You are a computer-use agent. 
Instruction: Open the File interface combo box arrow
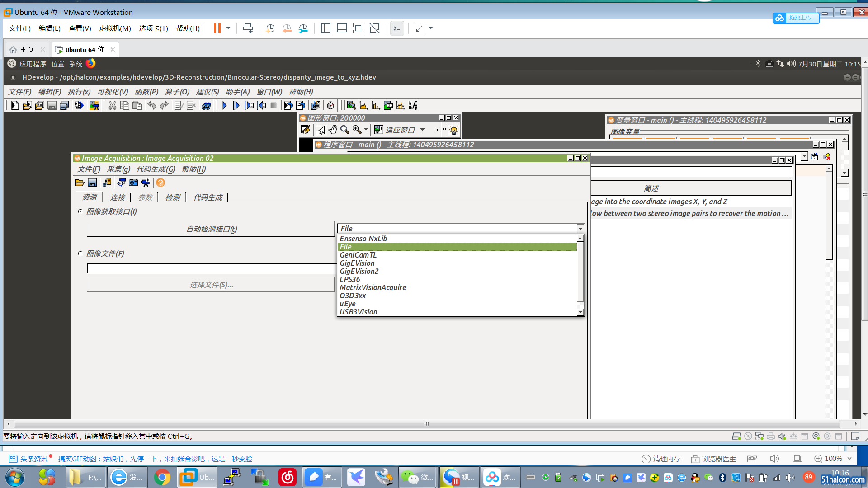point(580,229)
